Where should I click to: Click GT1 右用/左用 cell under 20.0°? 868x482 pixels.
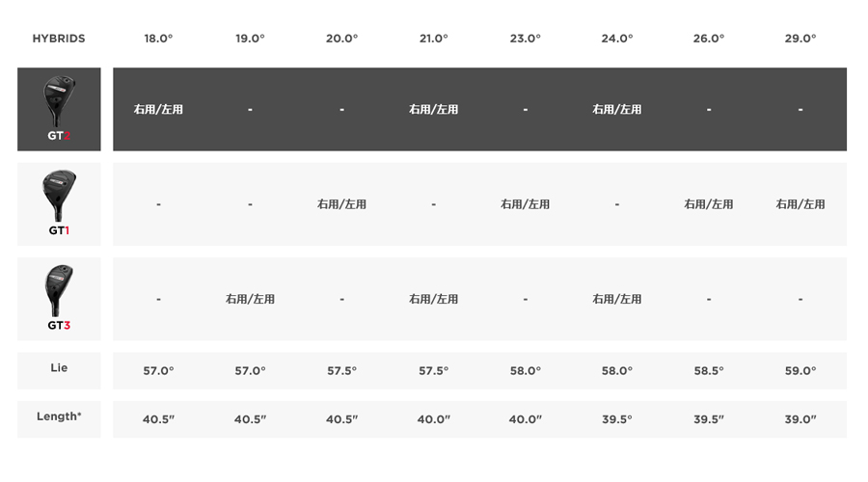pyautogui.click(x=341, y=204)
